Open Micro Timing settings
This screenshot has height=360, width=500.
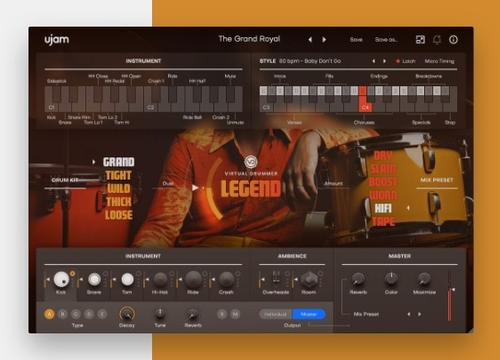pos(439,61)
